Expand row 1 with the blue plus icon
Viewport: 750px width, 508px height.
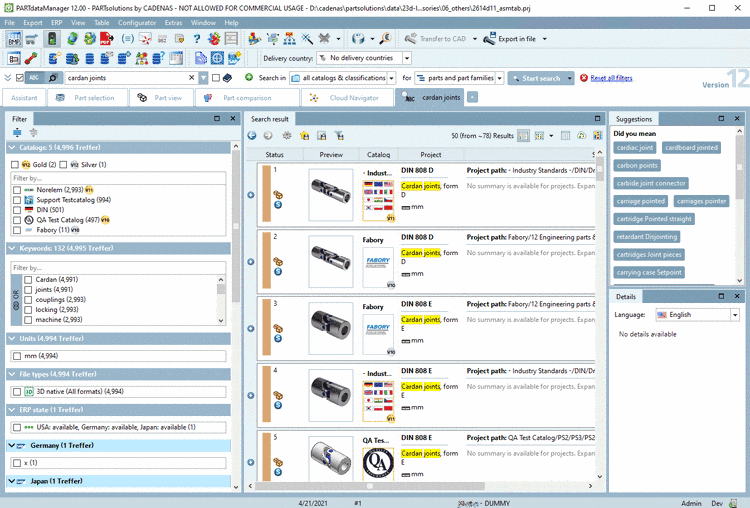click(251, 195)
